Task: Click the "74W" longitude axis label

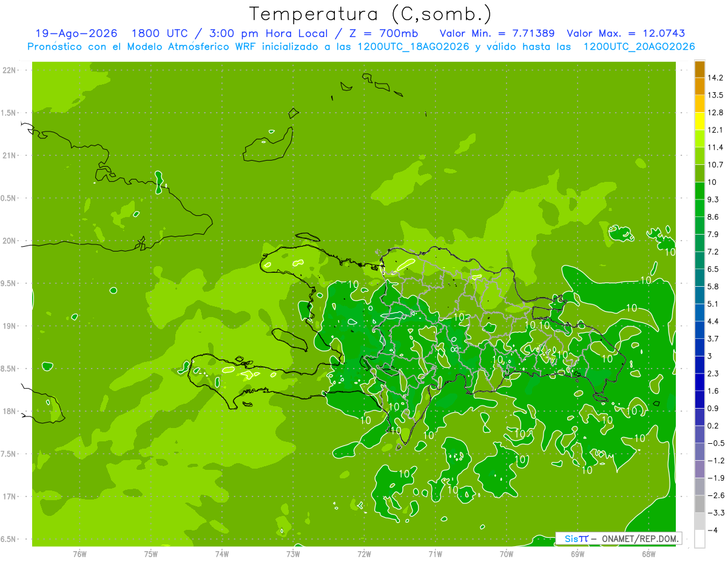Action: click(x=222, y=554)
